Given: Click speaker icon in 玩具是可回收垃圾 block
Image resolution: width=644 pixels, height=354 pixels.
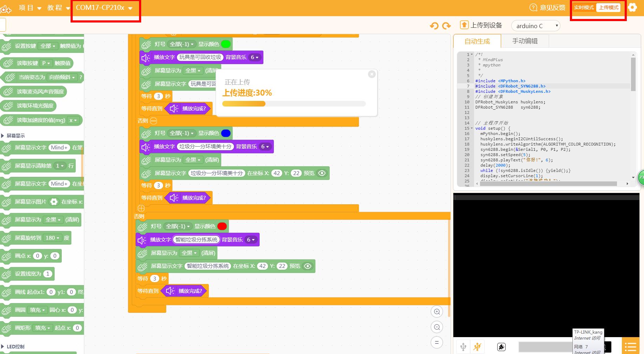Looking at the screenshot, I should click(x=145, y=57).
